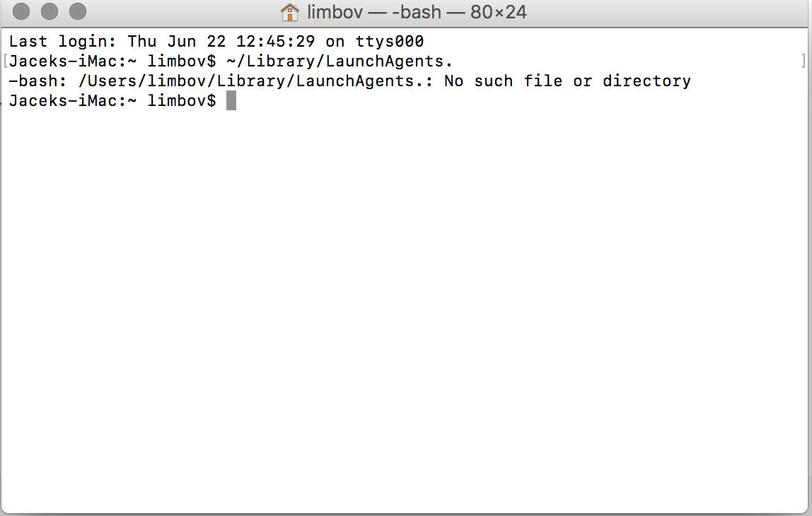
Task: Click "limbov$" on the last prompt line
Action: (182, 101)
